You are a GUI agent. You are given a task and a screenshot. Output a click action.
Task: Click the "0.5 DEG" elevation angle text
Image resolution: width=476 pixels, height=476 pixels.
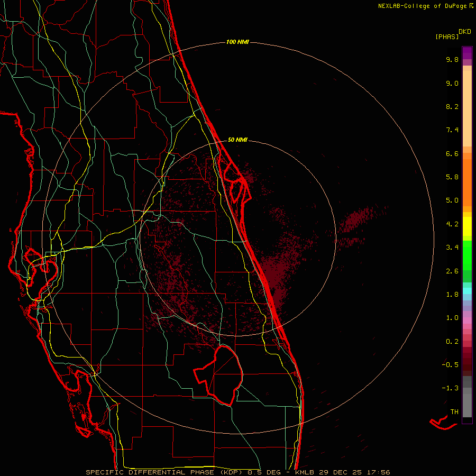pyautogui.click(x=264, y=472)
